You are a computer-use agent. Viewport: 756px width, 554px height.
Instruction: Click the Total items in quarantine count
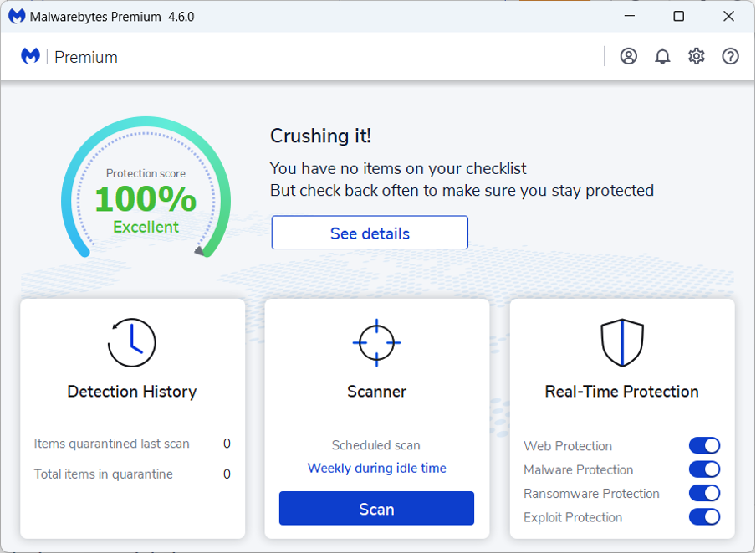point(226,474)
